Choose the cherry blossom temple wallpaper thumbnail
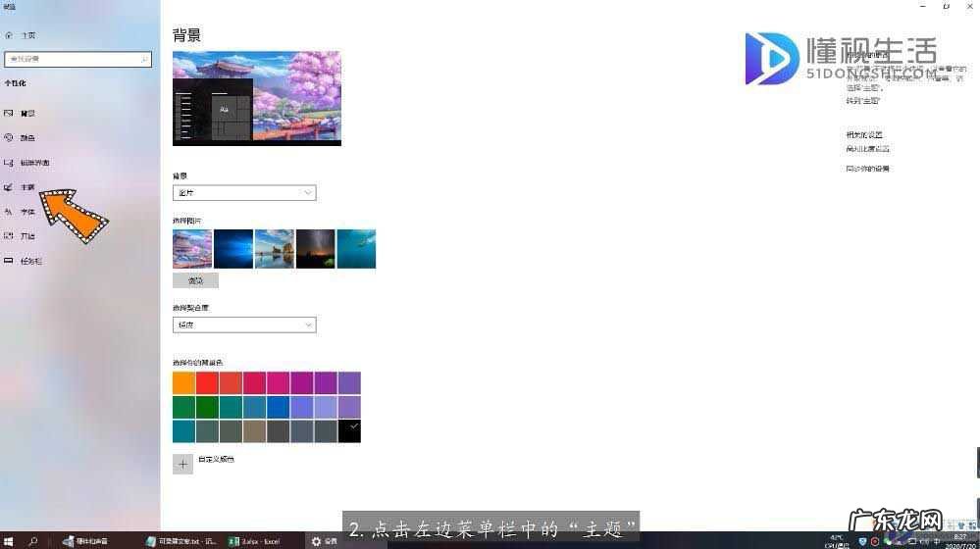 pyautogui.click(x=192, y=249)
